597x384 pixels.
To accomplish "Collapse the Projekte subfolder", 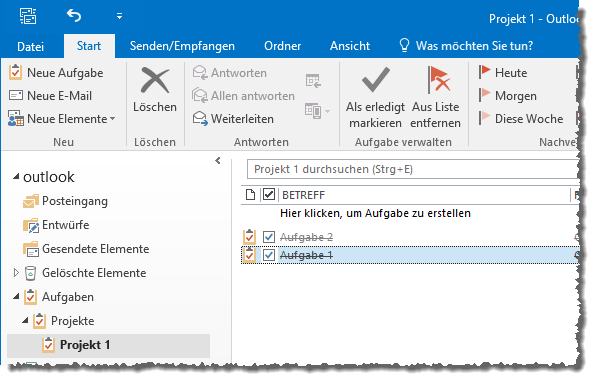I will coord(25,320).
